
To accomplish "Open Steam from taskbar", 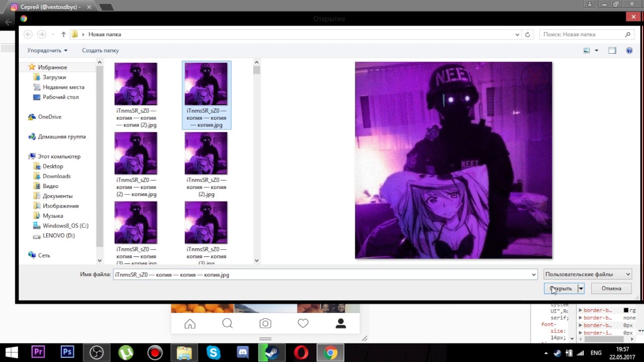I will pos(272,352).
